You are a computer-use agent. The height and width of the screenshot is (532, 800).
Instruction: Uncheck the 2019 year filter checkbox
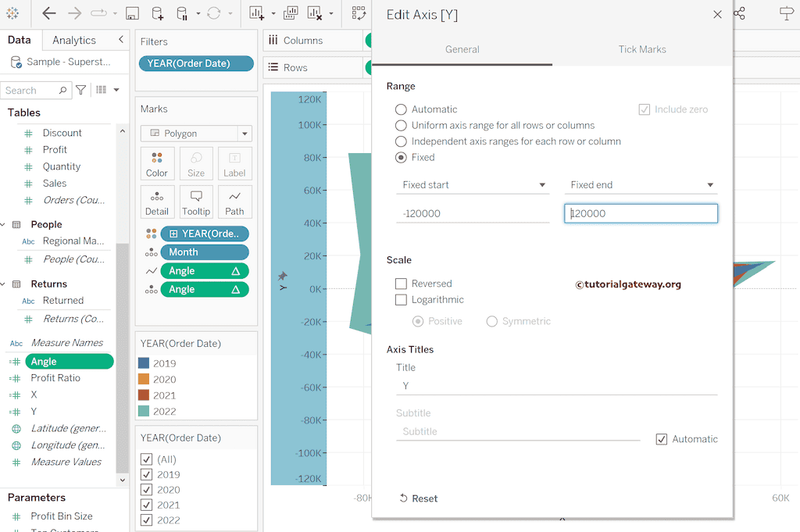[146, 474]
